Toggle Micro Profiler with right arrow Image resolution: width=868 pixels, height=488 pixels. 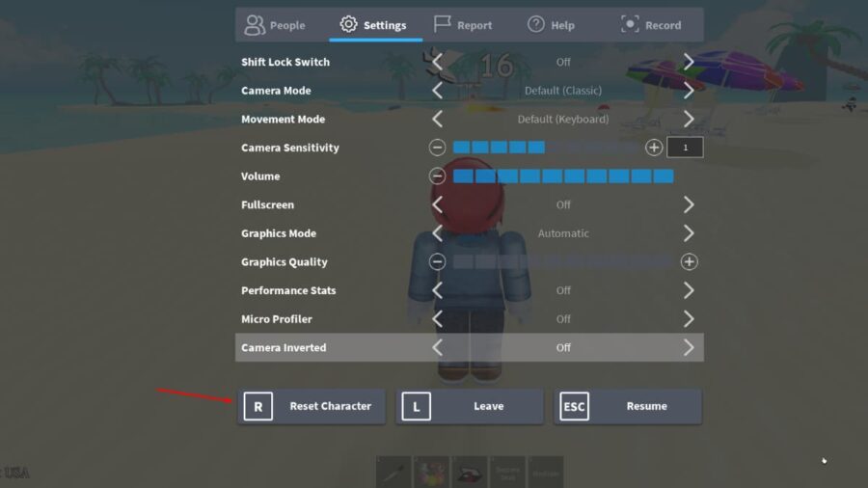coord(689,318)
